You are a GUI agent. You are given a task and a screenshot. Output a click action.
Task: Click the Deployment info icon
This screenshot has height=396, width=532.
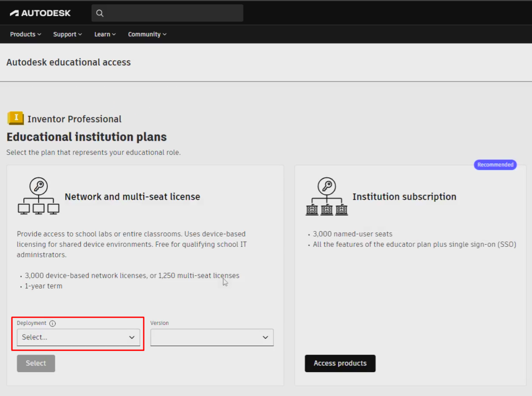coord(52,323)
